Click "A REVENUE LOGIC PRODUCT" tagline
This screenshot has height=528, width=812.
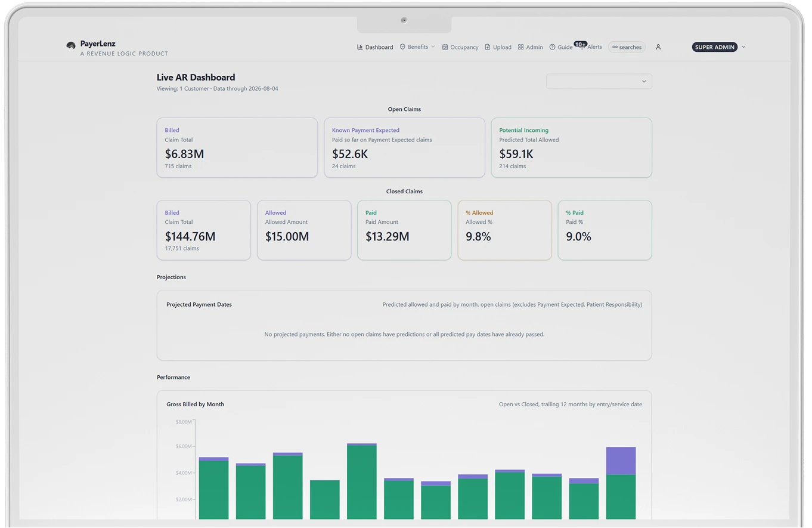pyautogui.click(x=124, y=54)
